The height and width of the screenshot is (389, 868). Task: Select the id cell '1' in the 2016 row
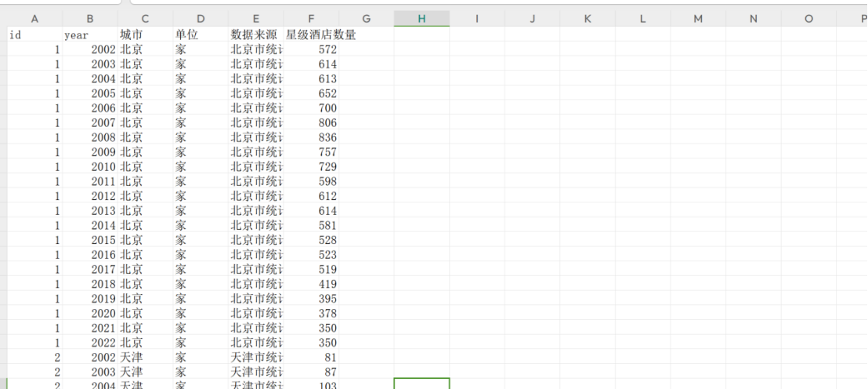[x=34, y=255]
